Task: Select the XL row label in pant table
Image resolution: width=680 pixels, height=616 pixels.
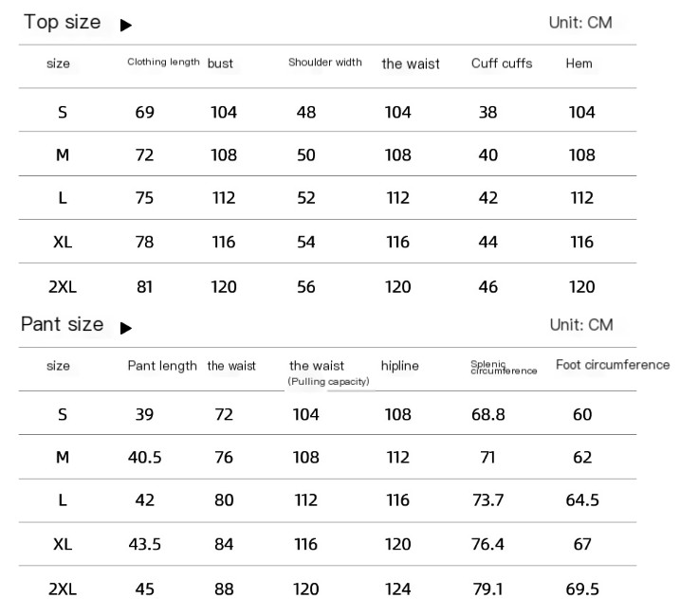Action: tap(63, 544)
